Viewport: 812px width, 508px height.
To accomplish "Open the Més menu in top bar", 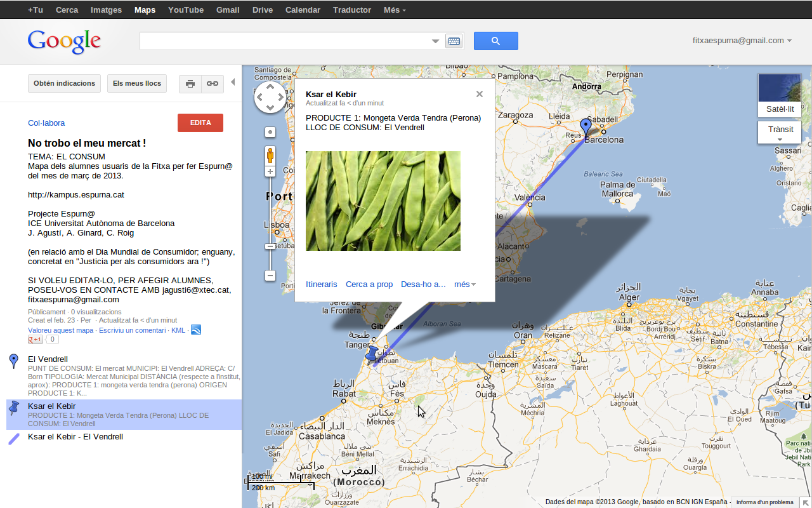I will click(x=395, y=10).
